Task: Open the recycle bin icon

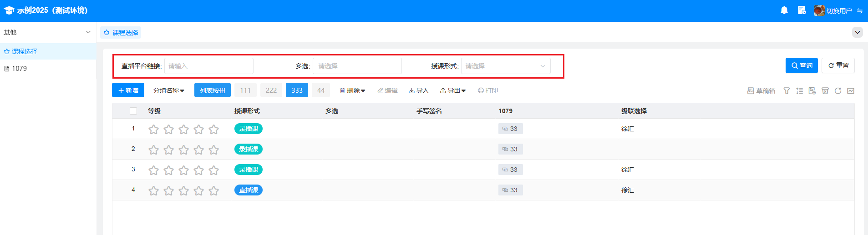Action: click(825, 91)
